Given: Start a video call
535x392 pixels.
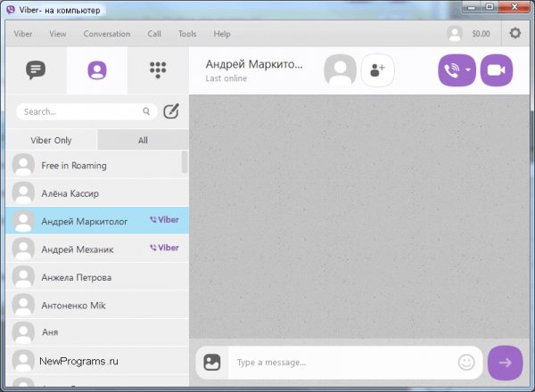Looking at the screenshot, I should pyautogui.click(x=496, y=70).
